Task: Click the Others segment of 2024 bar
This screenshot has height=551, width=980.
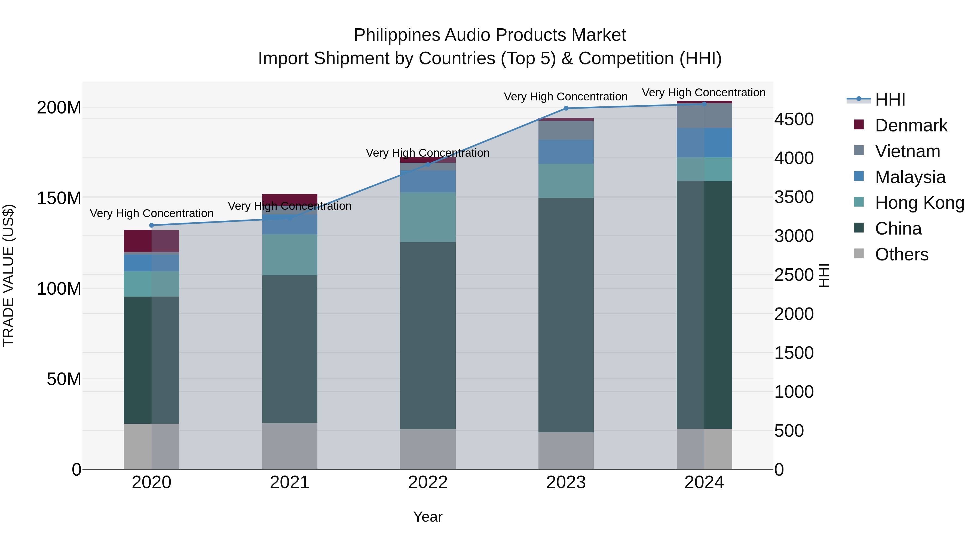Action: (704, 449)
